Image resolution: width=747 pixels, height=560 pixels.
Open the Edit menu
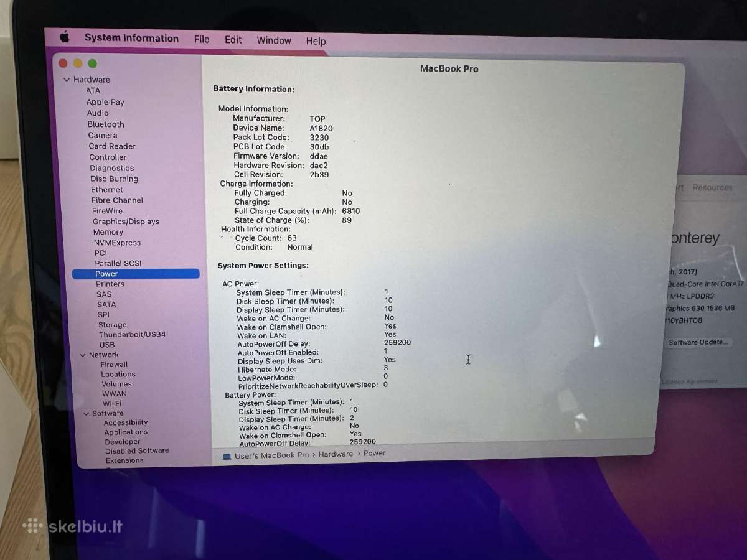click(x=233, y=40)
